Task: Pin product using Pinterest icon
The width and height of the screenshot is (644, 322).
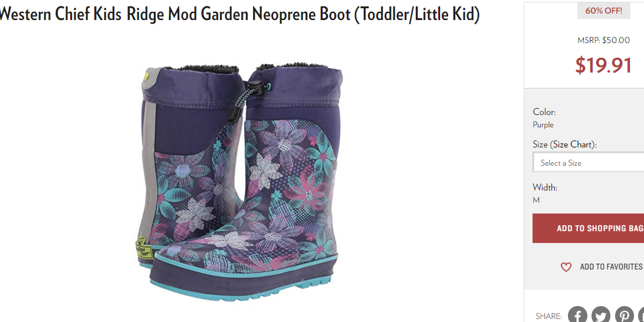Action: (625, 315)
